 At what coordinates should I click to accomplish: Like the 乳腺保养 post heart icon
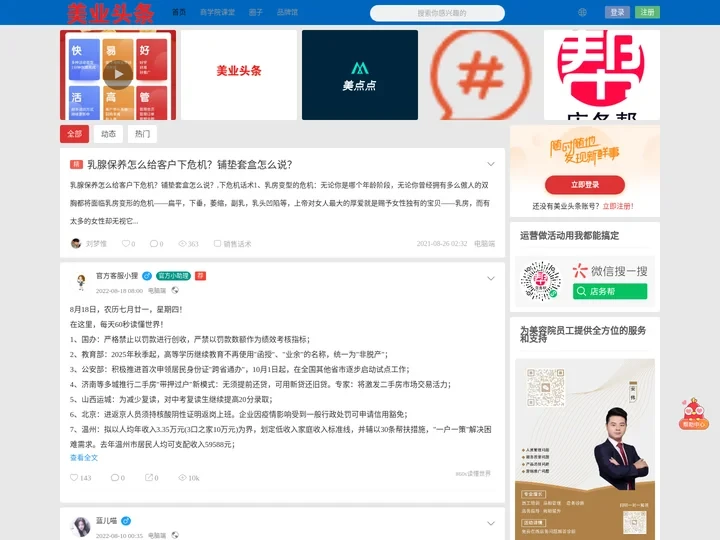pos(125,243)
